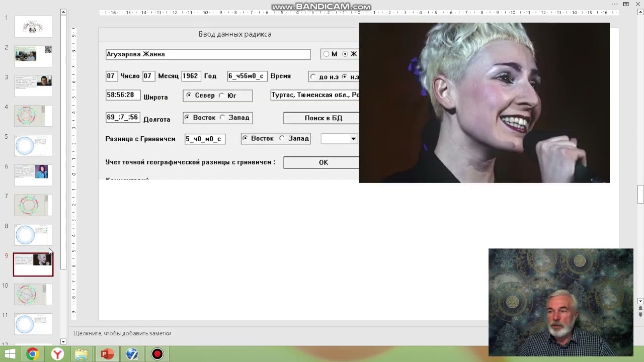
Task: Select slide 5 thumbnail
Action: 33,145
